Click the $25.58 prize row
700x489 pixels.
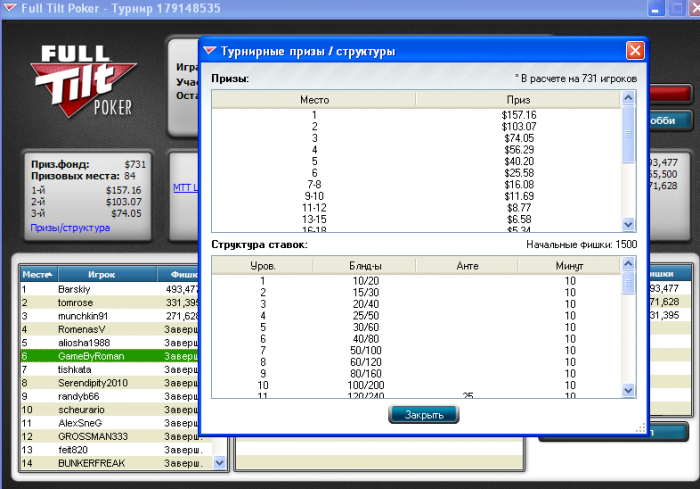417,173
